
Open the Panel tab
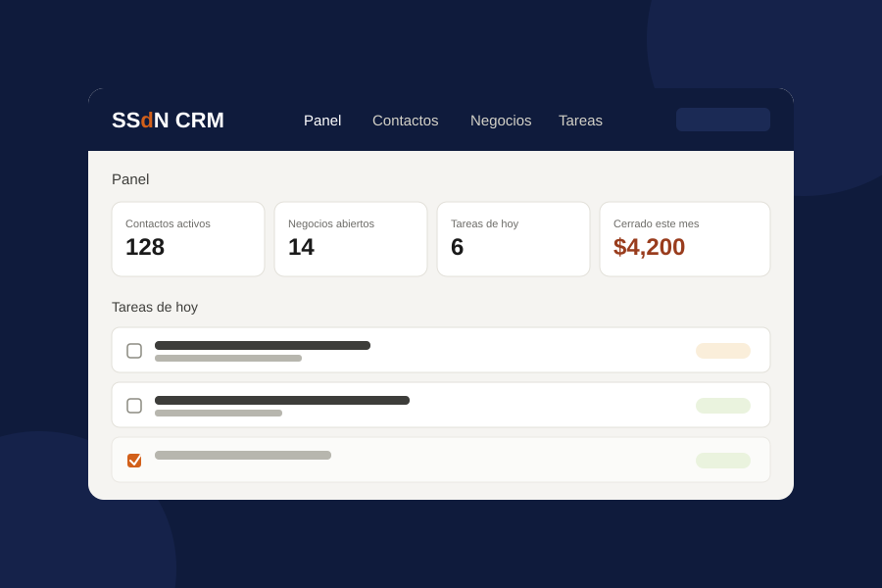pyautogui.click(x=322, y=121)
